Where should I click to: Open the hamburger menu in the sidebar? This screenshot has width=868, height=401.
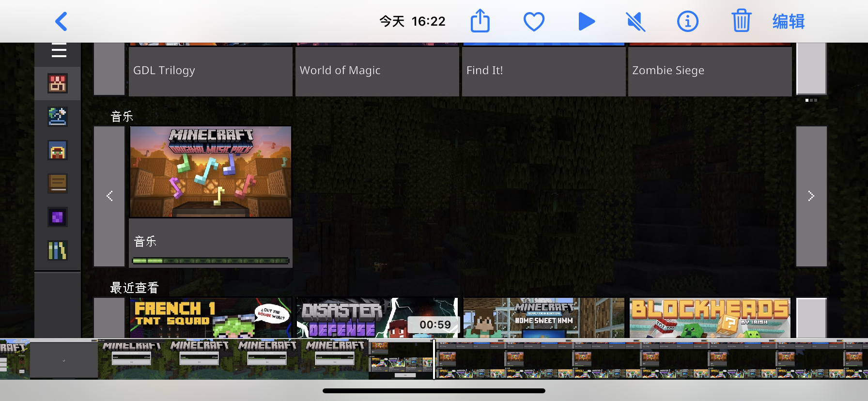59,50
